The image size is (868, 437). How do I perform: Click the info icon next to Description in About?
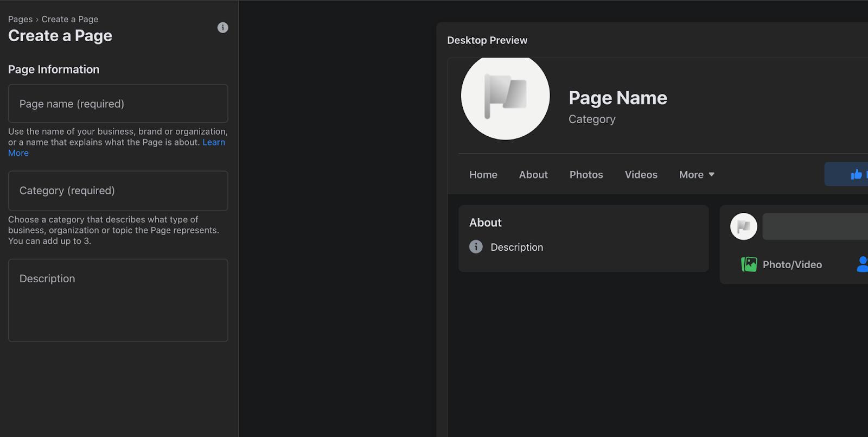pyautogui.click(x=476, y=247)
